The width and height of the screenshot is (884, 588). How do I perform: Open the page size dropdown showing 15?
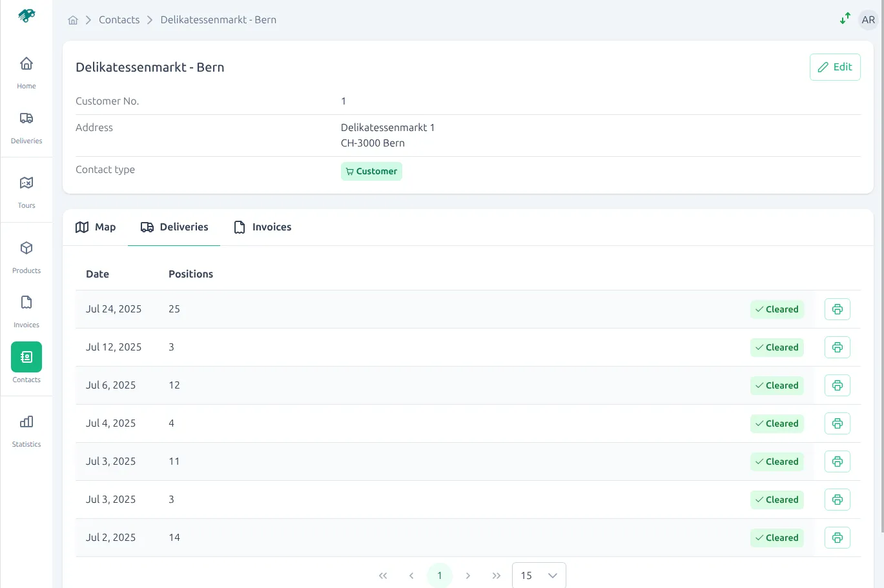point(539,574)
